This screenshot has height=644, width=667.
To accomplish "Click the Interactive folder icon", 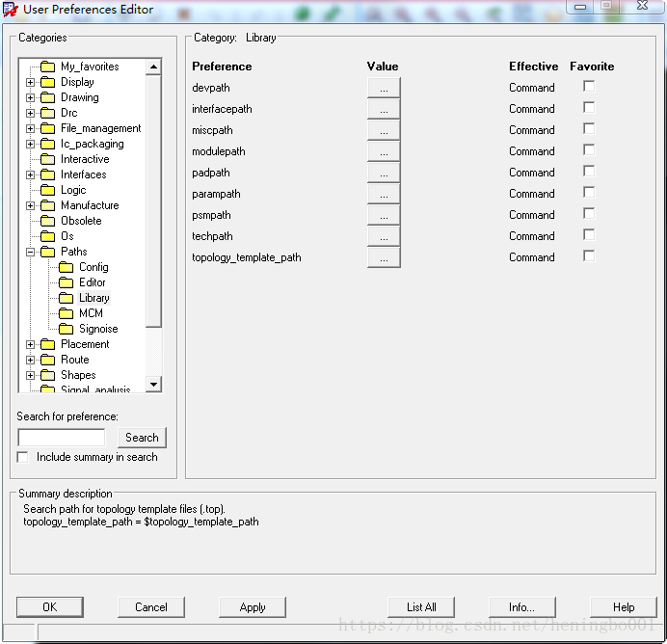I will (47, 159).
